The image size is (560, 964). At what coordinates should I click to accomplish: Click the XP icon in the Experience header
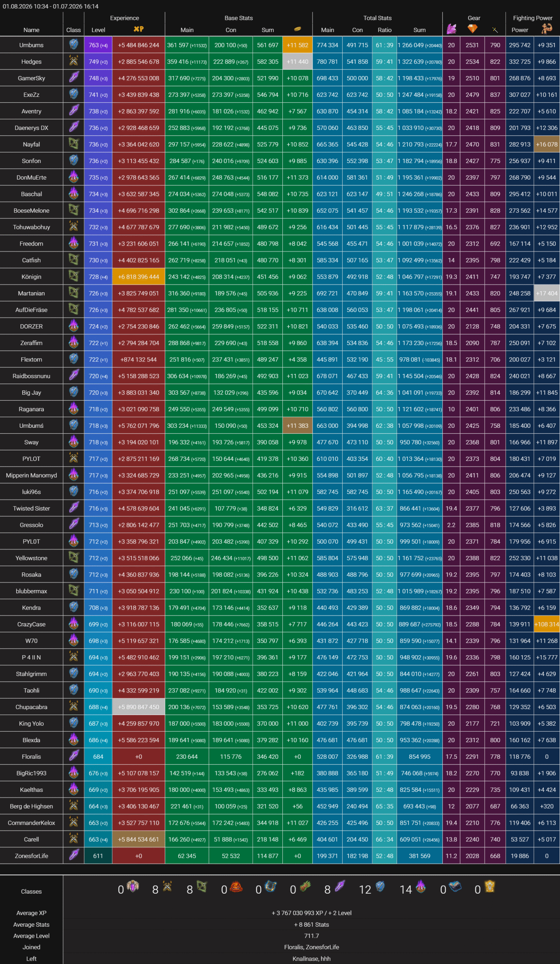tap(139, 29)
